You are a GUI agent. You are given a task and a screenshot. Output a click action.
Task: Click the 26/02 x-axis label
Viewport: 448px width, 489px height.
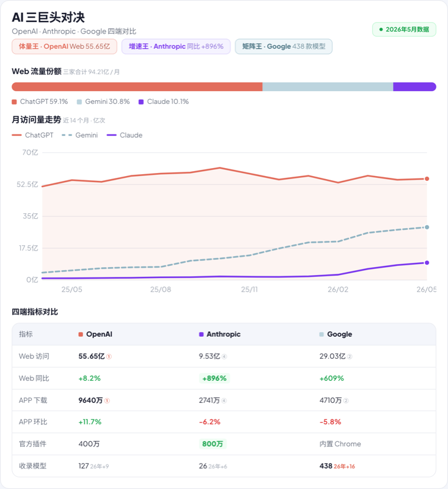pos(338,290)
